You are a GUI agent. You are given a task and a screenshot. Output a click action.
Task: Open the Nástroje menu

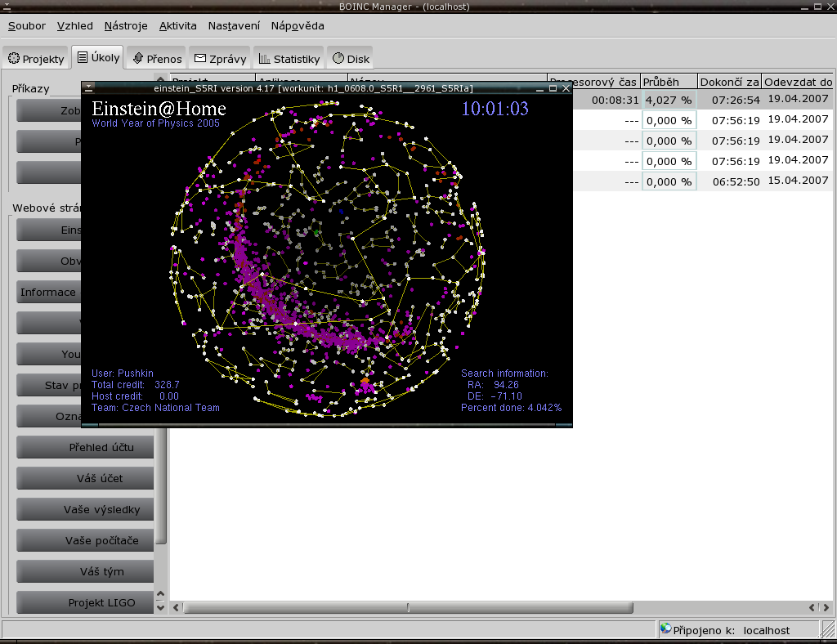tap(126, 25)
